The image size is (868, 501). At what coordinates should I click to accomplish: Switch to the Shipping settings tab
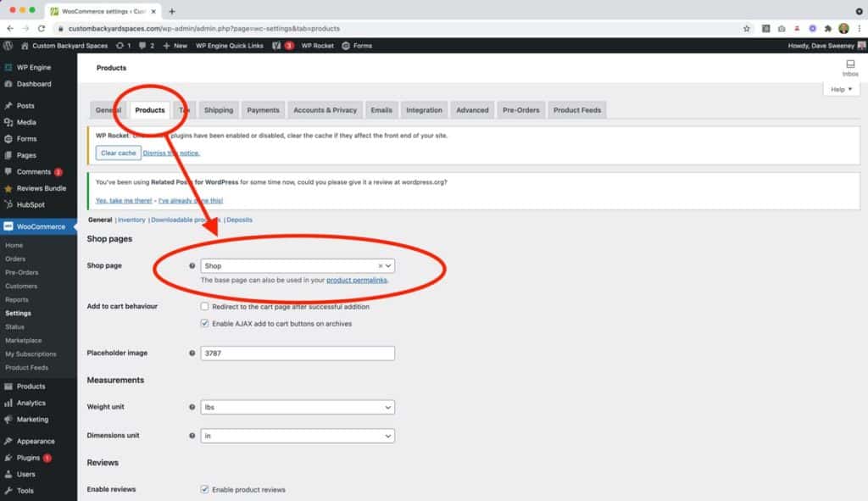pyautogui.click(x=218, y=109)
